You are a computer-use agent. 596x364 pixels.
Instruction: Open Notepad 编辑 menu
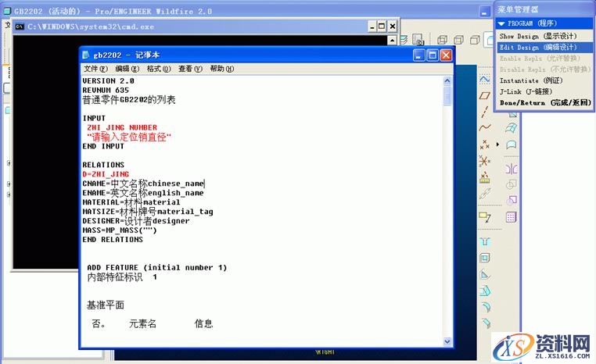pos(127,69)
